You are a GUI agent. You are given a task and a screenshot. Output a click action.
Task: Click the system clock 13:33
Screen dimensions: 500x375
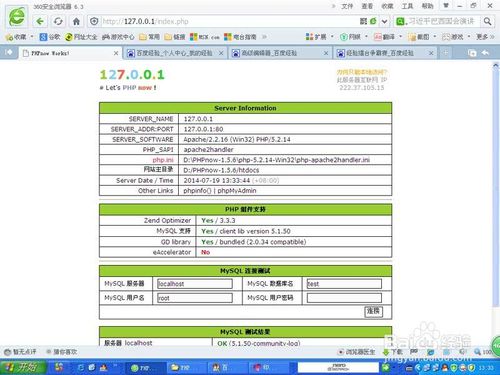click(x=486, y=368)
